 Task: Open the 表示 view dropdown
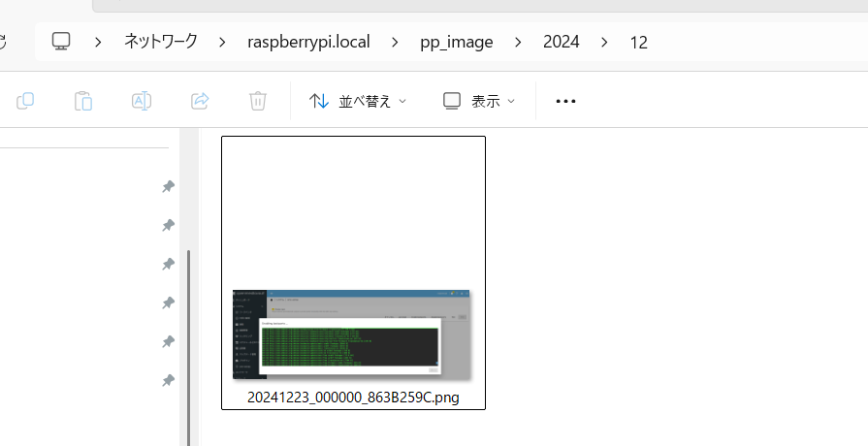click(479, 101)
